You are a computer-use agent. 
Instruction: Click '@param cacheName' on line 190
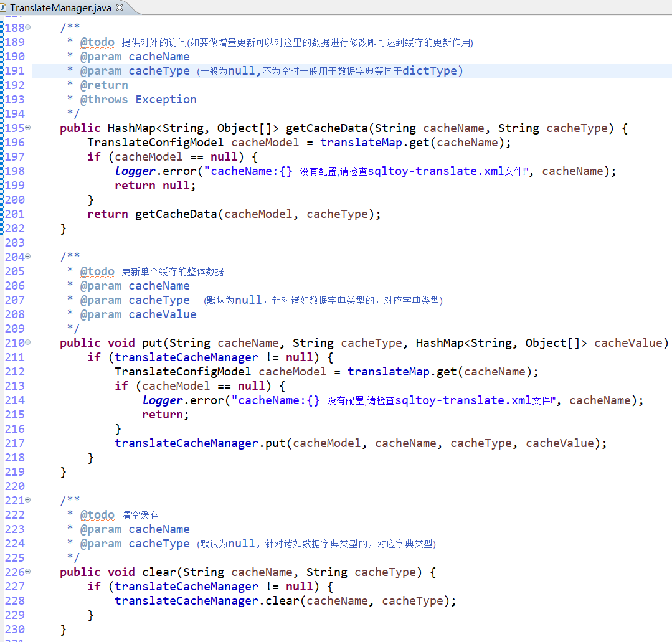click(x=135, y=57)
